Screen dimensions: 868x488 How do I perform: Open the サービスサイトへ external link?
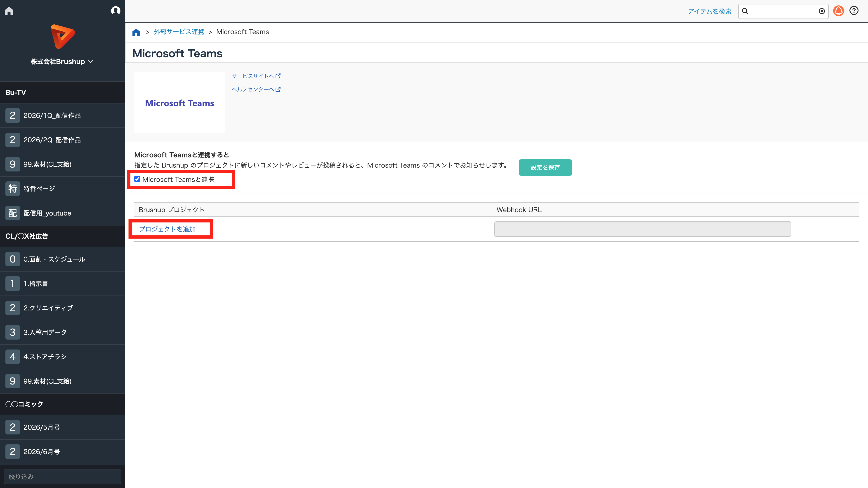(x=256, y=76)
